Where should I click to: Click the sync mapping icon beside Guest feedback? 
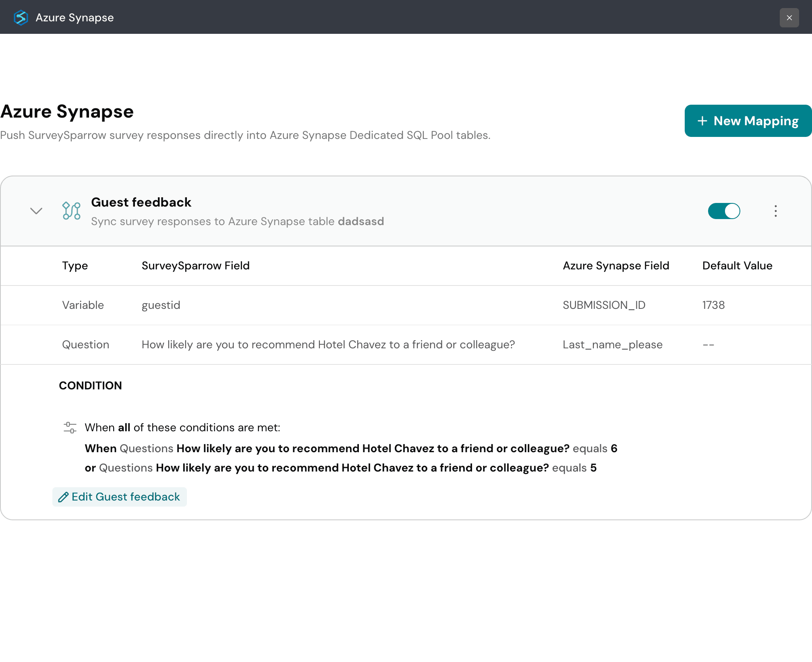click(x=71, y=211)
